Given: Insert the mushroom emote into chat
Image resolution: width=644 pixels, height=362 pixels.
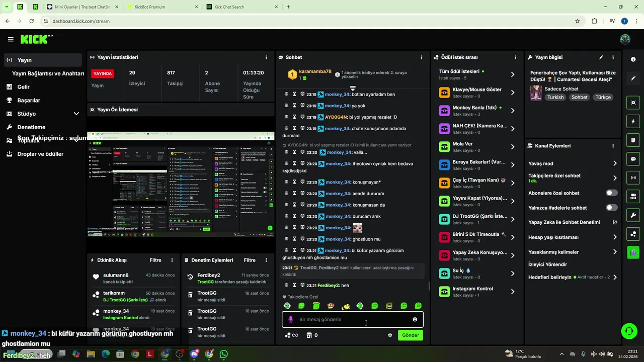Looking at the screenshot, I should [331, 306].
